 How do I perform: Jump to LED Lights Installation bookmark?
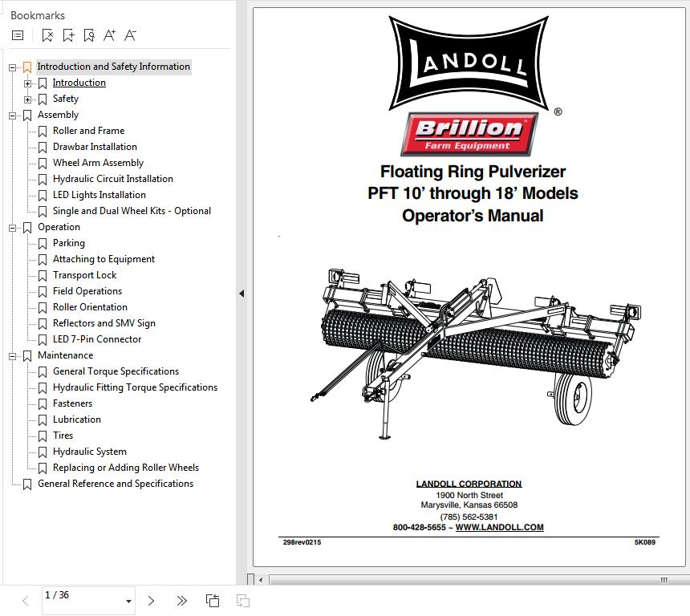pyautogui.click(x=99, y=195)
